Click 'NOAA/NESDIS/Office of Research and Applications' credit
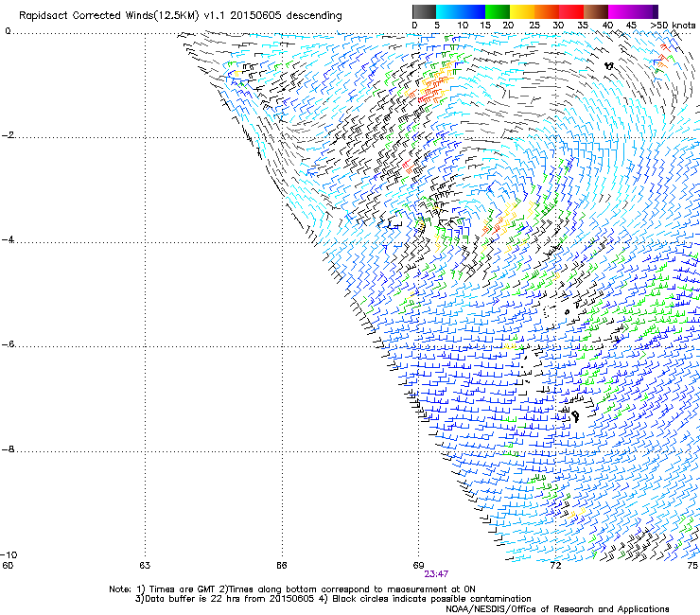This screenshot has width=700, height=615. pyautogui.click(x=557, y=609)
